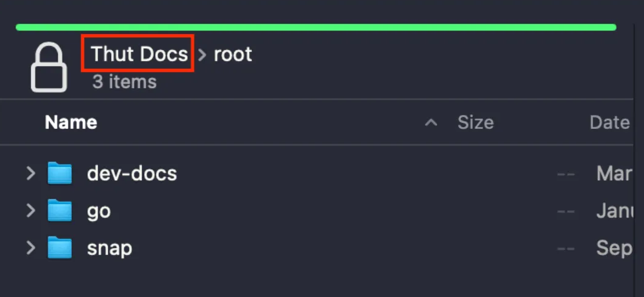Select root in the breadcrumb path
This screenshot has width=644, height=297.
(233, 54)
